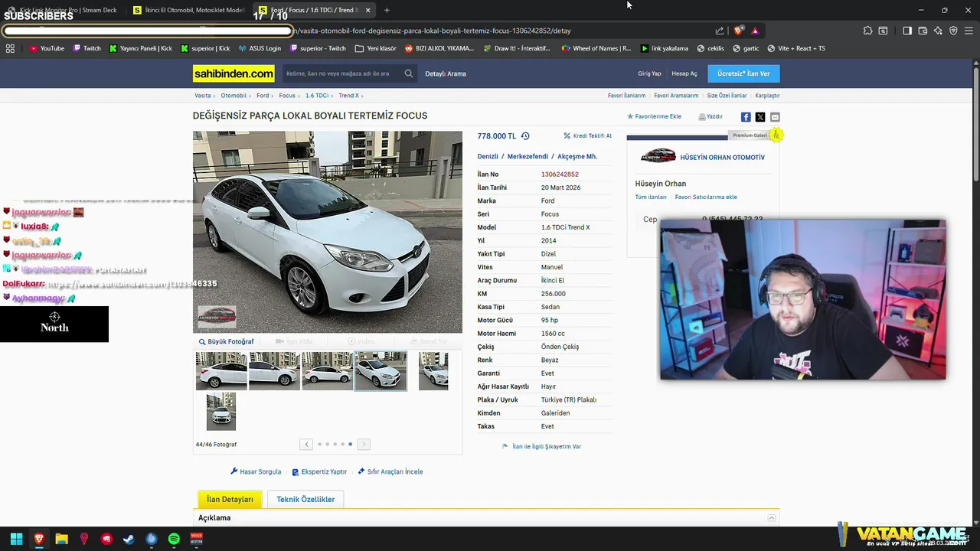
Task: Open Wheel of Names bookmark
Action: point(596,48)
